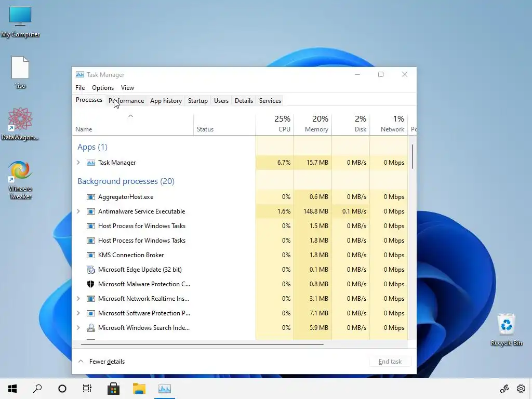Sort processes by Memory column
532x399 pixels.
tap(313, 124)
